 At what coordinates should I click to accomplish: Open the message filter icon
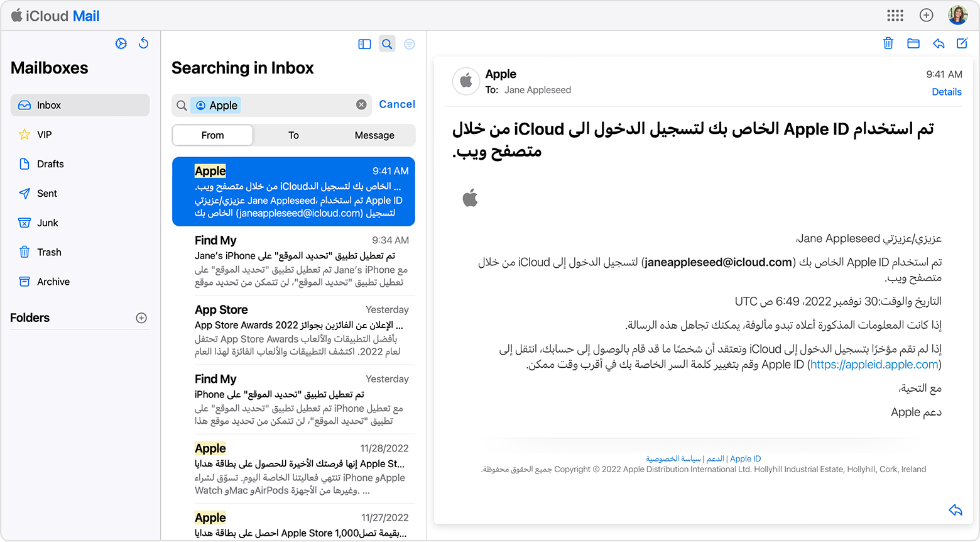point(410,44)
